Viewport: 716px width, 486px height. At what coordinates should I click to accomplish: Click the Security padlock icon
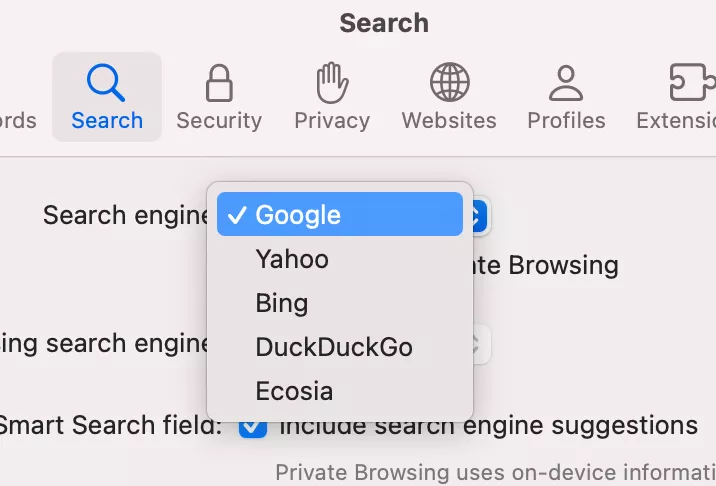pos(219,83)
